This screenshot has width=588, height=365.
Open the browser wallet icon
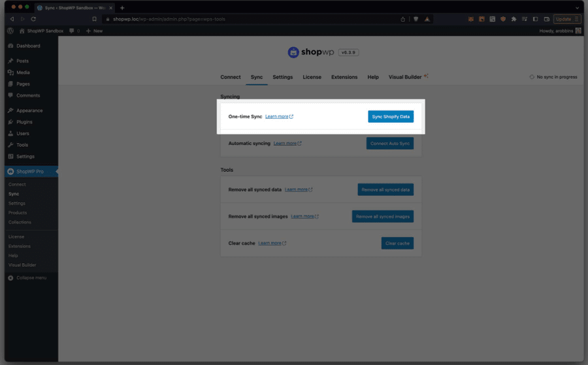[x=547, y=19]
